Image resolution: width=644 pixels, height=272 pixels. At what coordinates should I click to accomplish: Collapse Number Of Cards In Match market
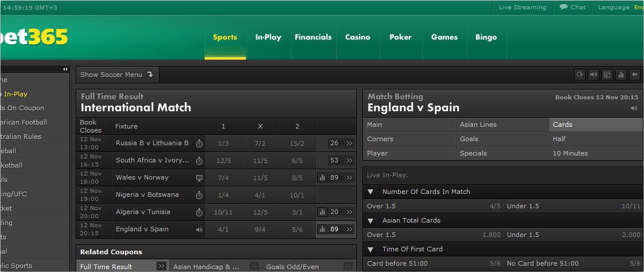tap(371, 192)
